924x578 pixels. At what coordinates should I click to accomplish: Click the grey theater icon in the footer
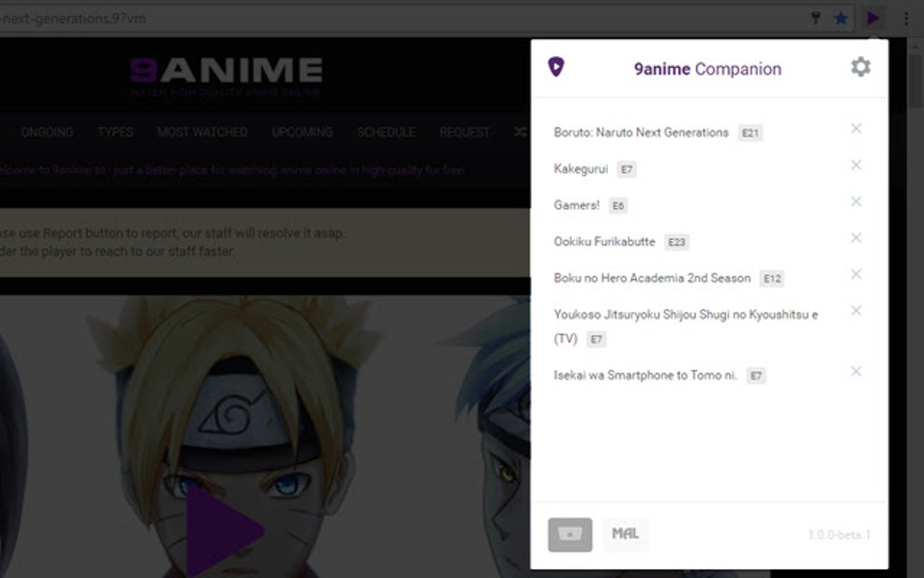coord(569,535)
